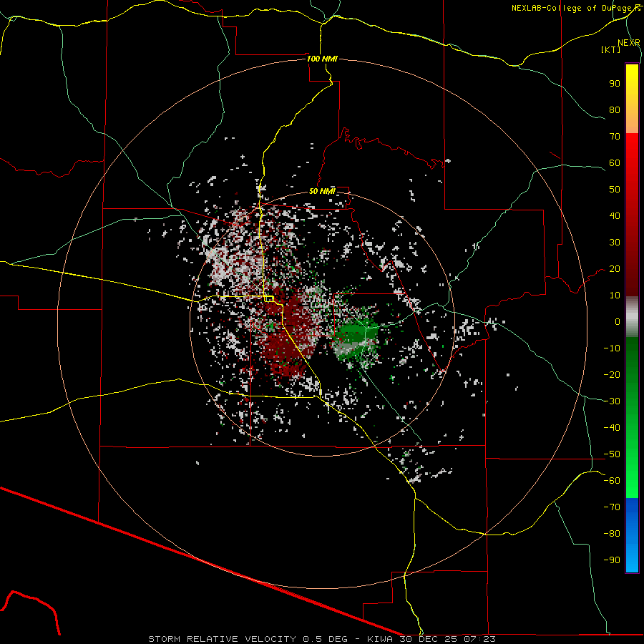
Task: Click the positive 40 scale value
Action: (615, 216)
